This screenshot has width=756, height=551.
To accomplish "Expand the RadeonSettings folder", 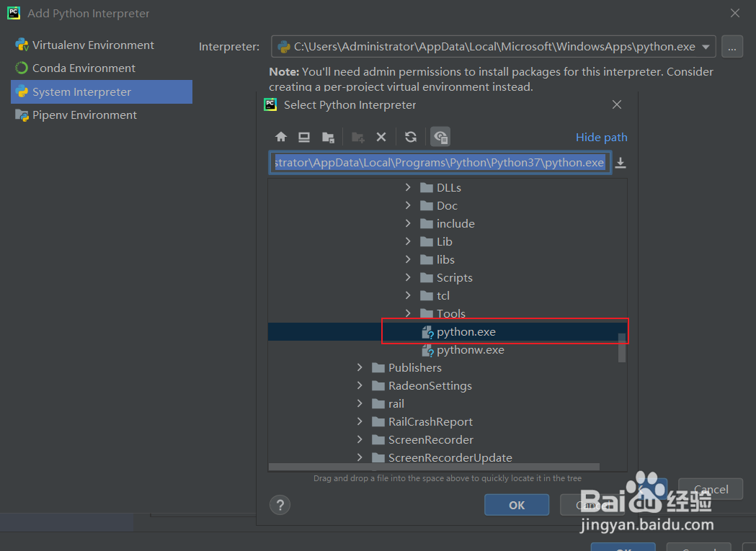I will coord(360,385).
